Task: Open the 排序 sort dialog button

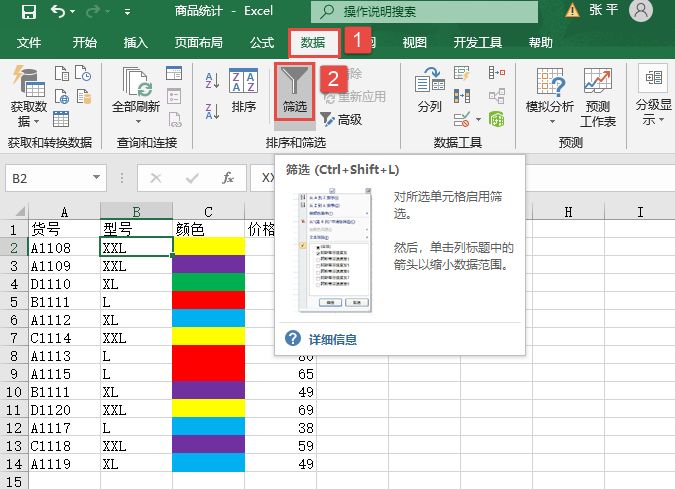Action: (x=244, y=90)
